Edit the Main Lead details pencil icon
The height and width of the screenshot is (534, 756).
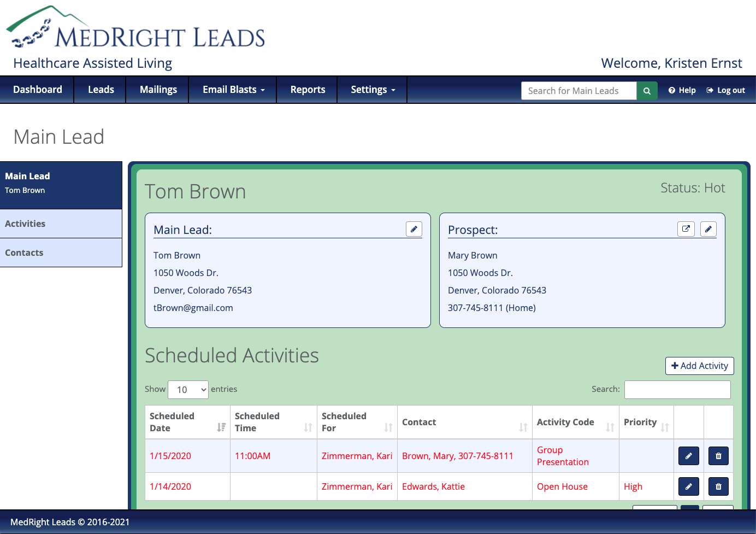414,229
